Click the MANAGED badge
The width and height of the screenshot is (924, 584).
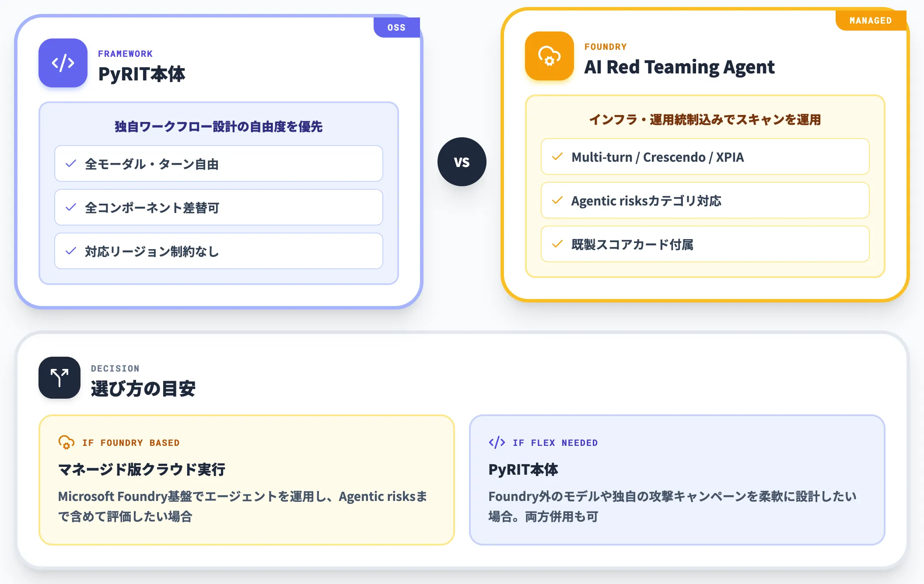click(x=871, y=21)
